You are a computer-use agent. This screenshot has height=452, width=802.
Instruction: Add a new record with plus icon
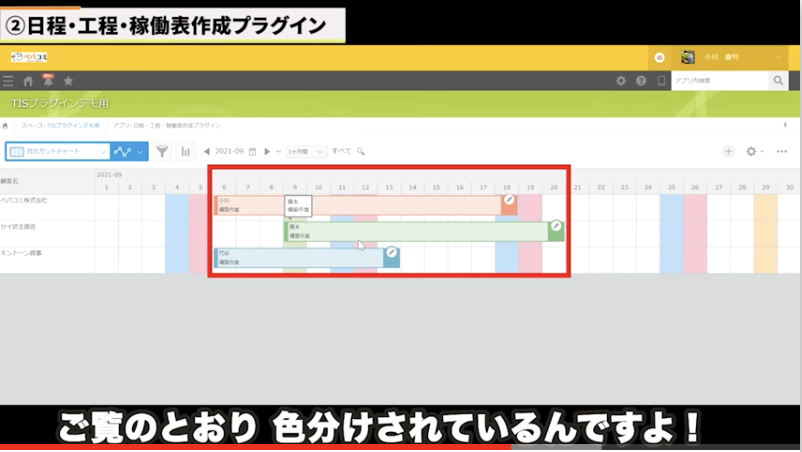coord(728,151)
